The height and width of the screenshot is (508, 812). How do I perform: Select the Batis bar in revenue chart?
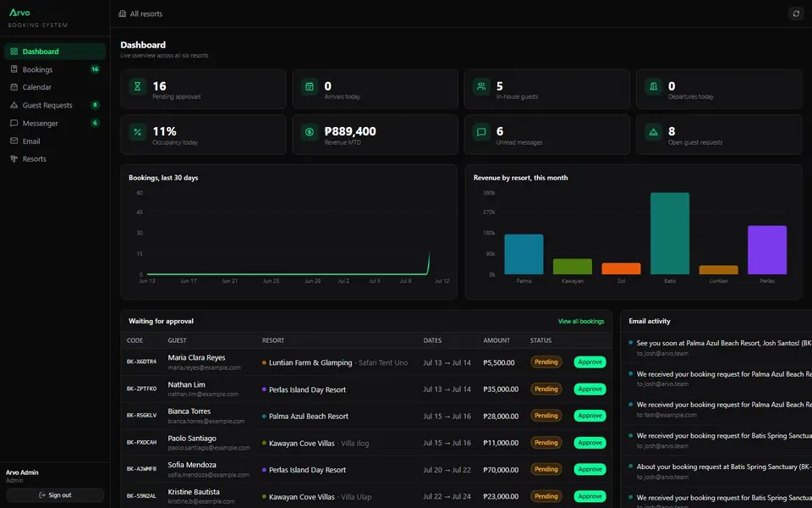[670, 234]
